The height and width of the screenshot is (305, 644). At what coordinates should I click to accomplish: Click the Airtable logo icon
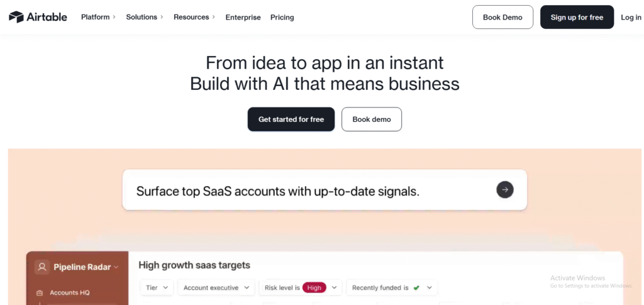click(x=16, y=17)
